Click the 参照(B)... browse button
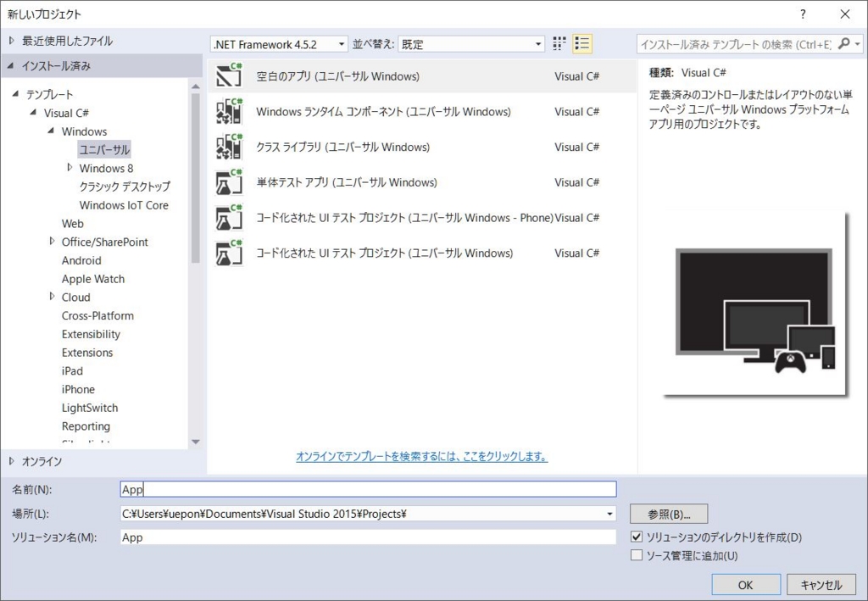868x601 pixels. pos(669,515)
